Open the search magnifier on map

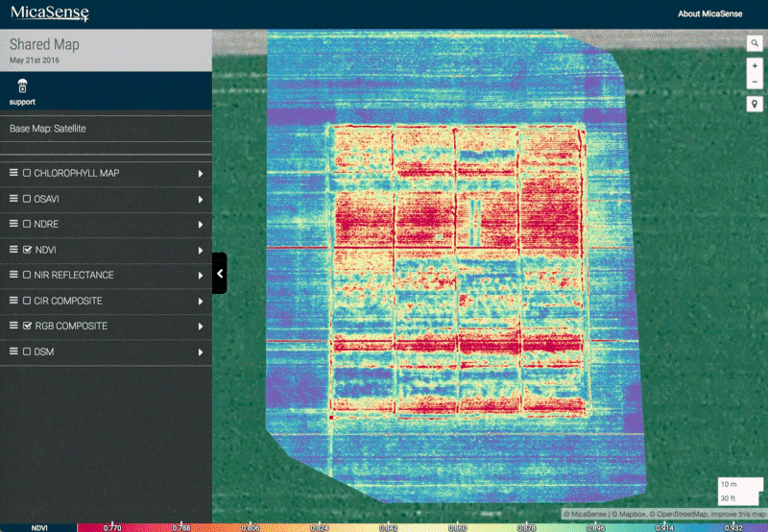pyautogui.click(x=755, y=43)
